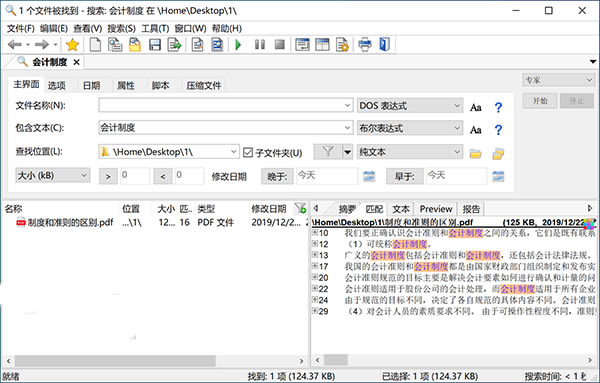Expand match line 10 in results tree
The width and height of the screenshot is (600, 383).
coord(315,232)
